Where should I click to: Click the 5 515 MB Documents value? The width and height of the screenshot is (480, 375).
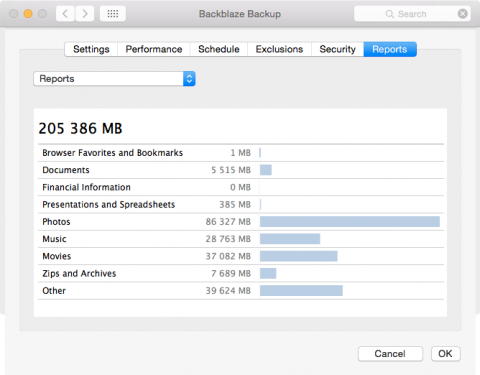231,170
